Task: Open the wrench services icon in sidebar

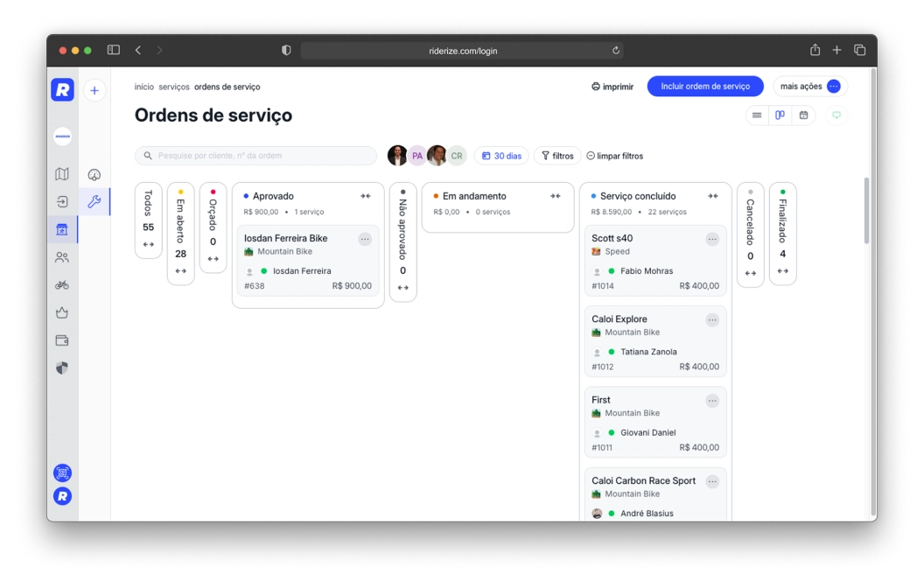Action: pyautogui.click(x=94, y=202)
